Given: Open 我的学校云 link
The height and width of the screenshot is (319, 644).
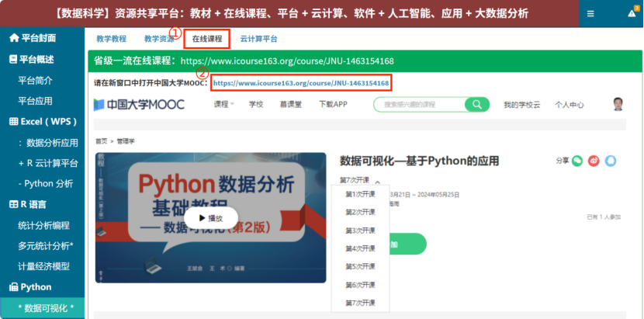Looking at the screenshot, I should pyautogui.click(x=522, y=105).
